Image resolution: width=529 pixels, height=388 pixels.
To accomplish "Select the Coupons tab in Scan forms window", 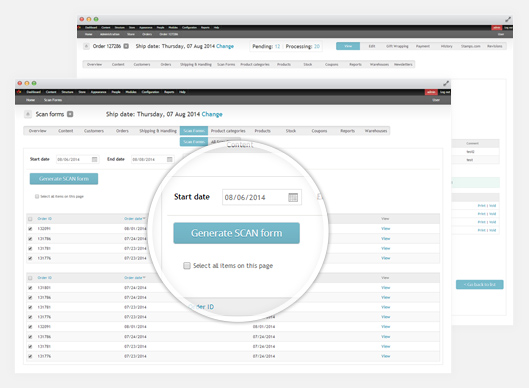I will [x=319, y=131].
